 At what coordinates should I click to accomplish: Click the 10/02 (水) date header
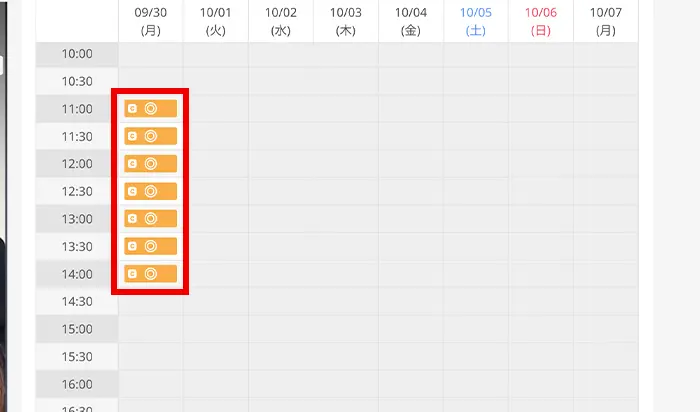point(280,21)
